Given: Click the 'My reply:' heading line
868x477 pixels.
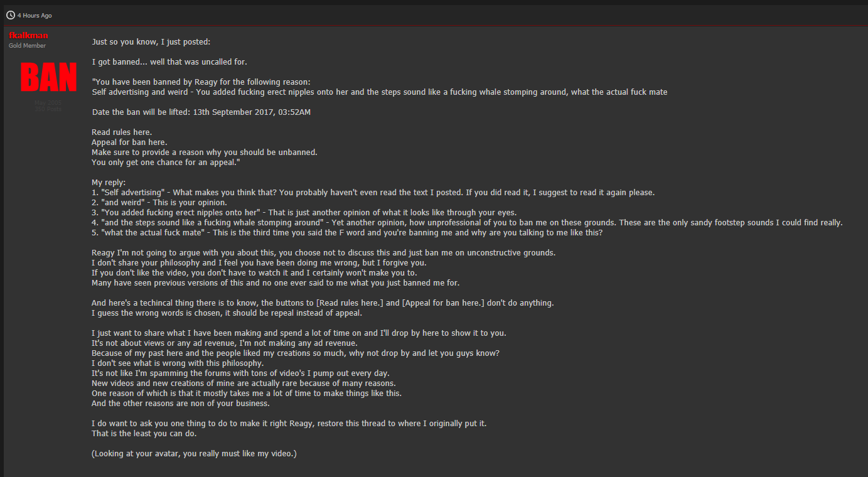Looking at the screenshot, I should point(109,183).
